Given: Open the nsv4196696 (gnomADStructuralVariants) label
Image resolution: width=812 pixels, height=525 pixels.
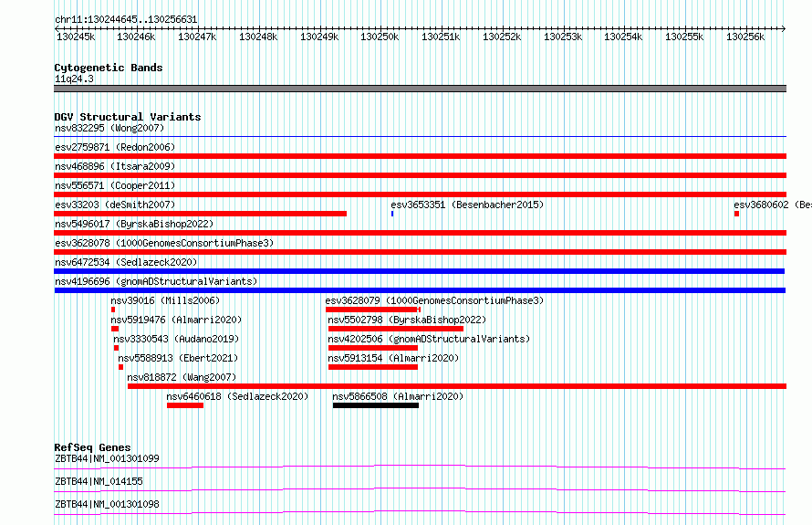Looking at the screenshot, I should (x=156, y=281).
